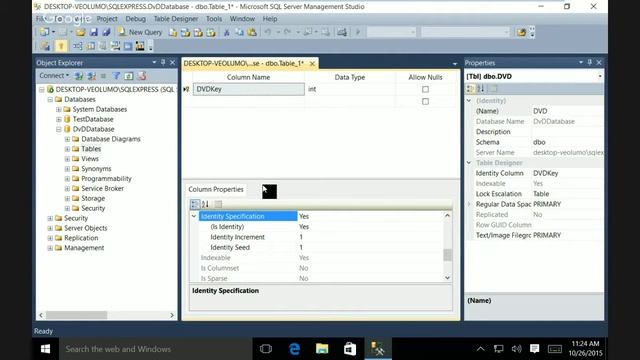640x360 pixels.
Task: Click the Paste icon in toolbar
Action: coord(252,32)
